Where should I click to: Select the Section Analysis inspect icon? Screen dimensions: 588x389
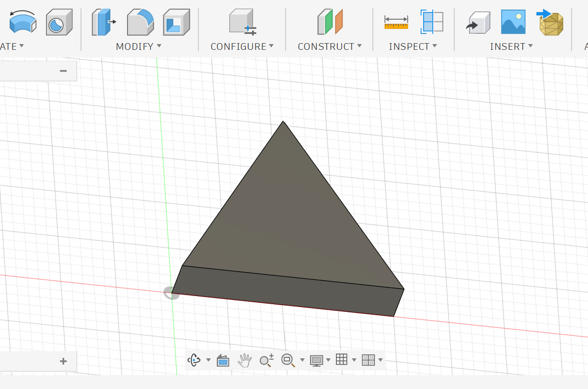click(432, 22)
